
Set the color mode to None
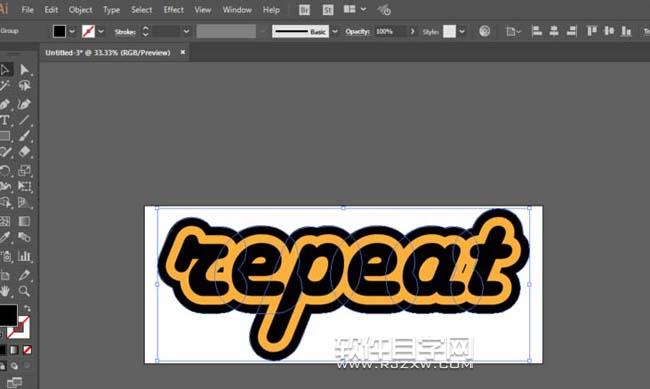27,350
